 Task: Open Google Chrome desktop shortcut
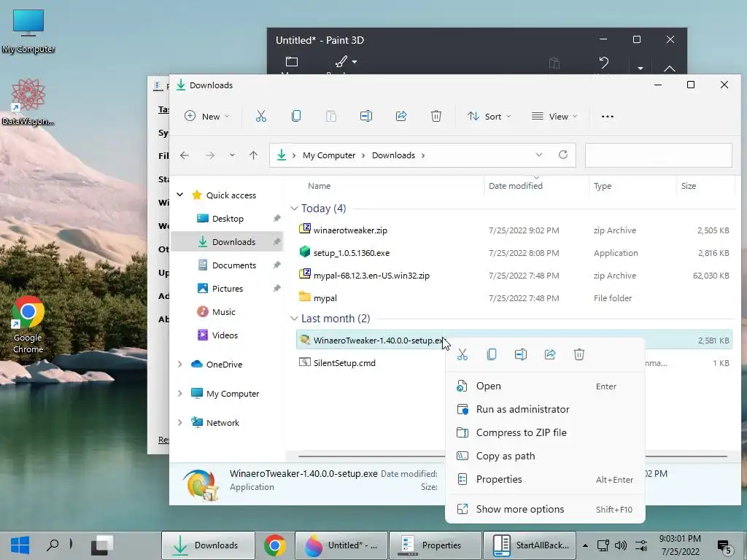[28, 325]
